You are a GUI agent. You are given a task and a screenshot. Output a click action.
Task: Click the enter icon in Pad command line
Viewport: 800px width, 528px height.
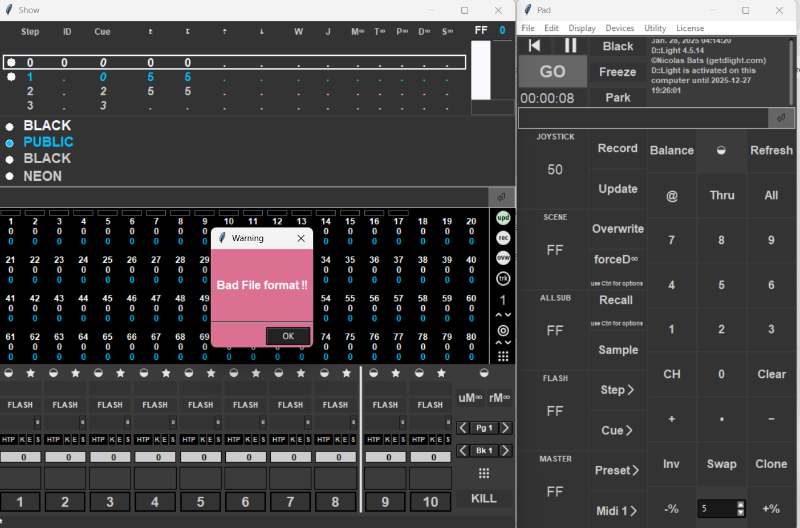pyautogui.click(x=782, y=117)
